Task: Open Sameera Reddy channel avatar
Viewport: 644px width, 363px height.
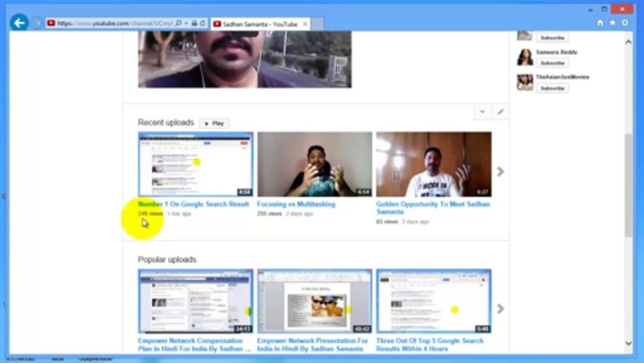Action: [x=525, y=57]
